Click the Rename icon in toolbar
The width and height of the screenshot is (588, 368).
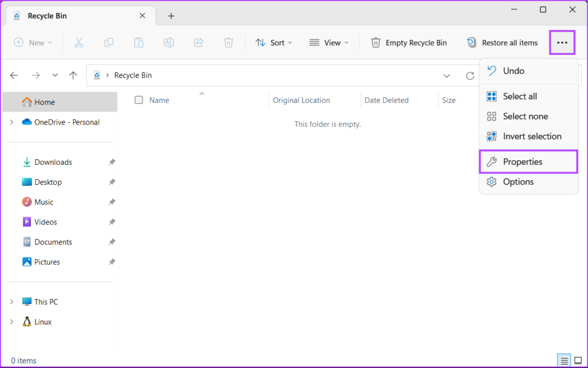(168, 42)
